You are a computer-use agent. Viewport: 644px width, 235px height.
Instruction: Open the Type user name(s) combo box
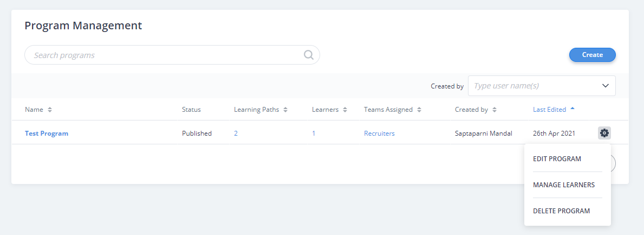coord(542,86)
